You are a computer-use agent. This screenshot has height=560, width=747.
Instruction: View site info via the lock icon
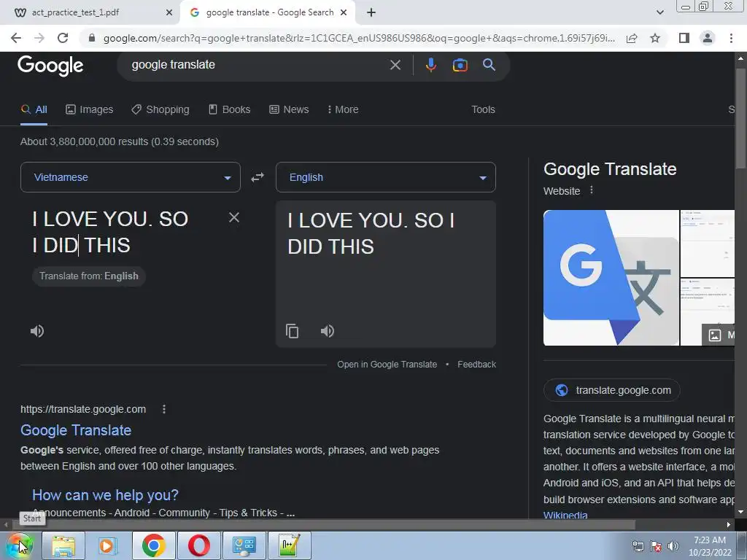[x=92, y=38]
